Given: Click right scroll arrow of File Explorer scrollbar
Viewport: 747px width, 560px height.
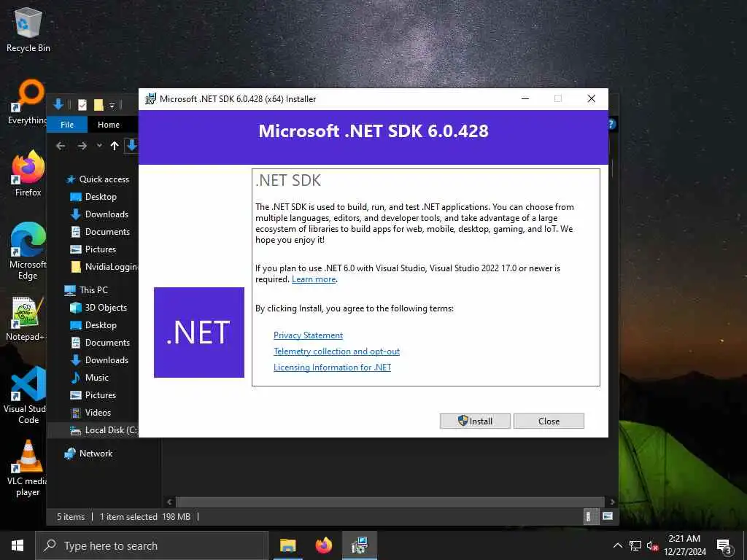Looking at the screenshot, I should [x=612, y=502].
